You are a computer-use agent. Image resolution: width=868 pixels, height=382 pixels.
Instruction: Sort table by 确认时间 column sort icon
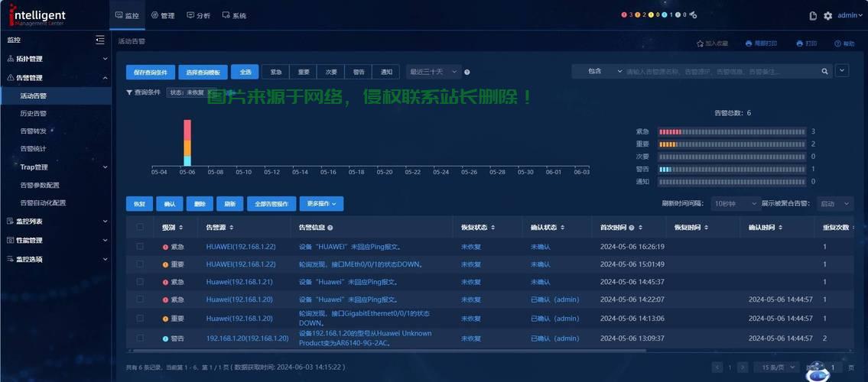780,228
